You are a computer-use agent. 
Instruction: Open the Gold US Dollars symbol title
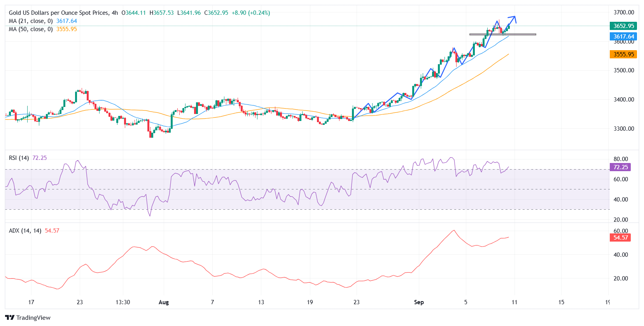click(58, 13)
